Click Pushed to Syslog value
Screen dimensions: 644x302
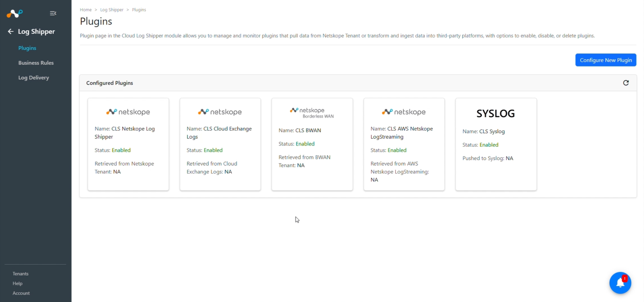pos(509,158)
